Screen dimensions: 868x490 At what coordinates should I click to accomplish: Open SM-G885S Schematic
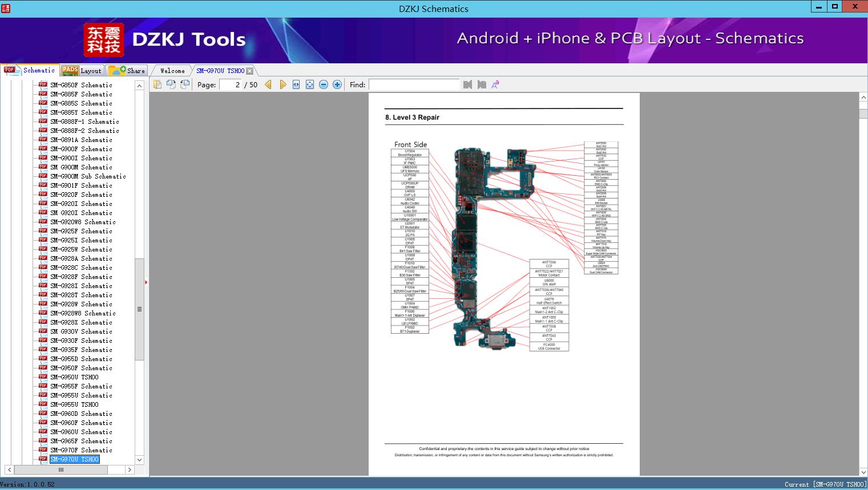(81, 103)
